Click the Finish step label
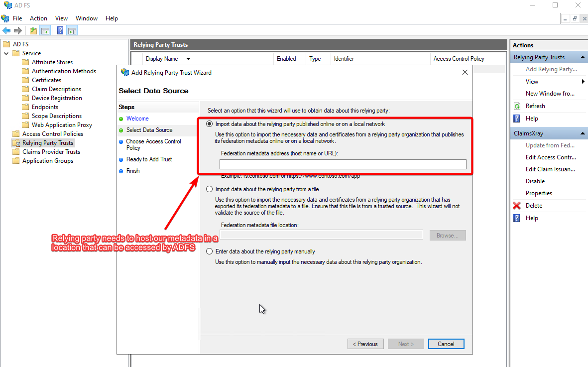The height and width of the screenshot is (367, 588). tap(133, 171)
